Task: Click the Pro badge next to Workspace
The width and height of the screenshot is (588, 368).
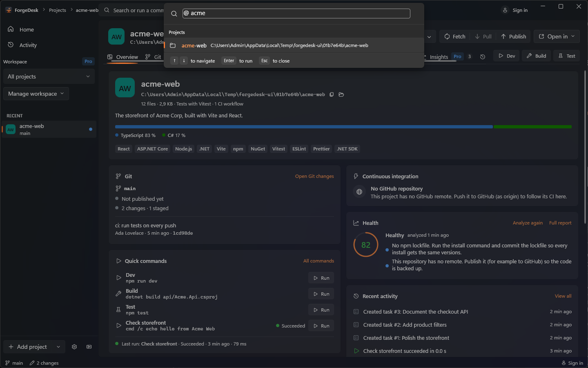Action: click(x=88, y=61)
